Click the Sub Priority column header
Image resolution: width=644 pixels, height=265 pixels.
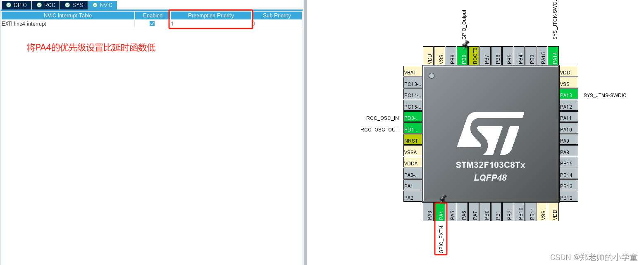point(277,15)
